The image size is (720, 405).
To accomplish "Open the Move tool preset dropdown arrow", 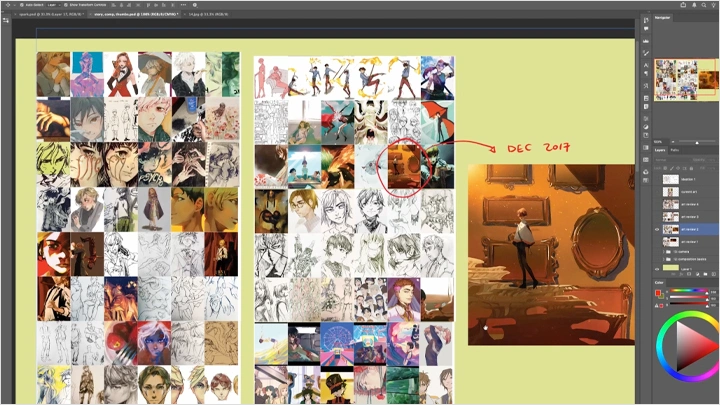I will click(14, 5).
